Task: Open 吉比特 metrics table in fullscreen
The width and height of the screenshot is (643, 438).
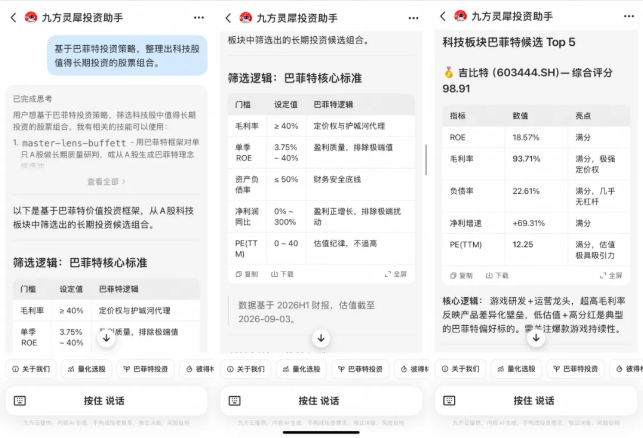Action: (611, 276)
